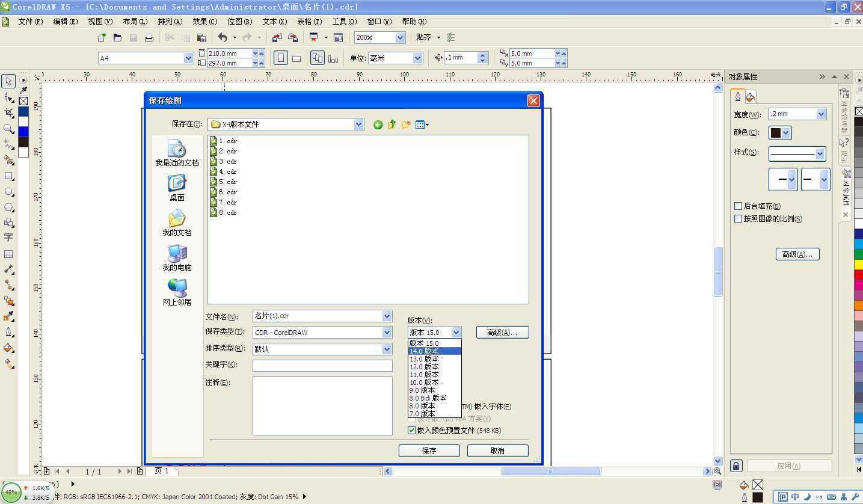Open the zoom level 200% dropdown
This screenshot has width=863, height=504.
400,37
